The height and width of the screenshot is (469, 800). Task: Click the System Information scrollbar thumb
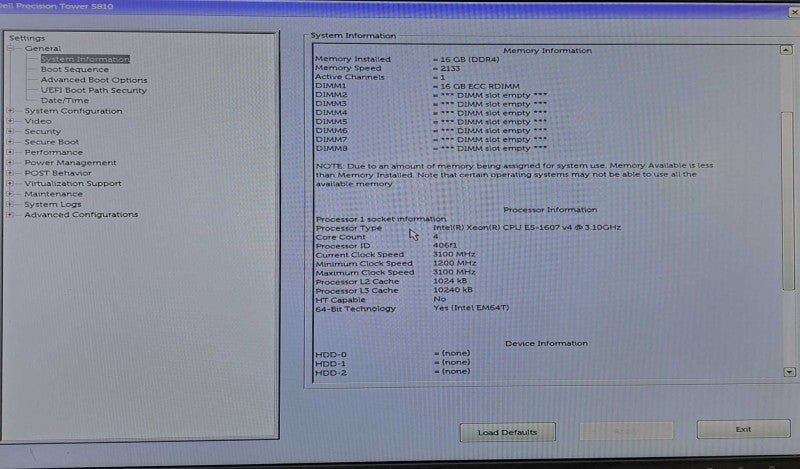pyautogui.click(x=788, y=202)
